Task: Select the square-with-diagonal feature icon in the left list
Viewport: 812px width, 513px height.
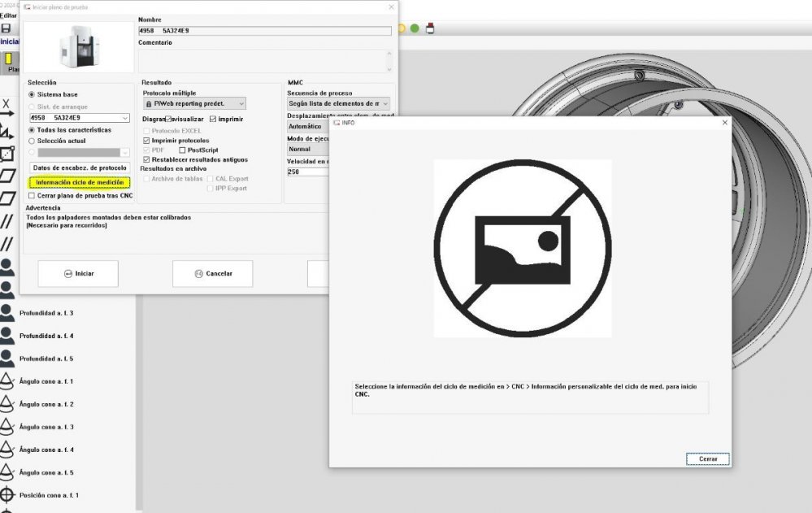Action: coord(7,154)
